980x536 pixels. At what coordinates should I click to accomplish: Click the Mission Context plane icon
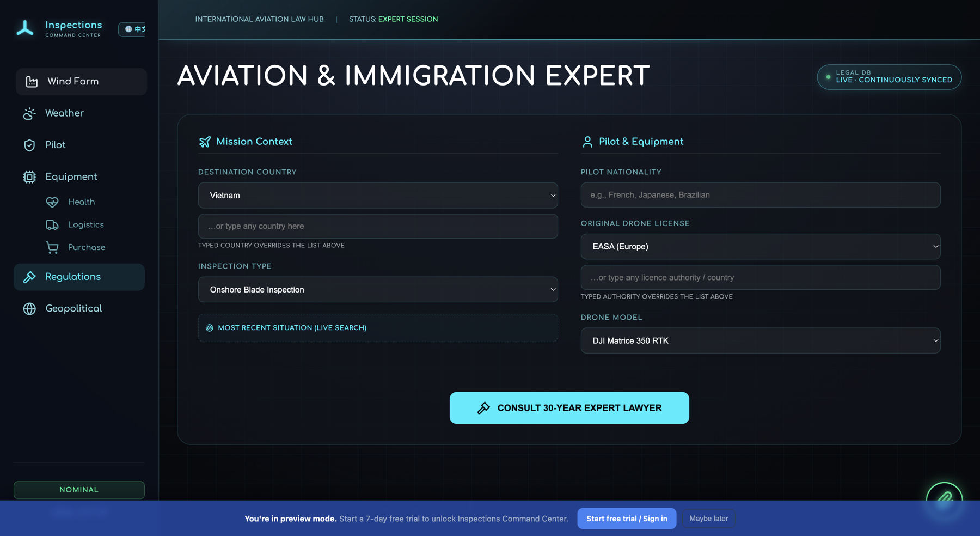[205, 142]
